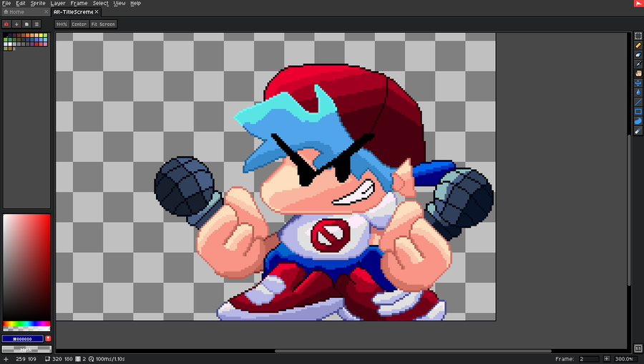Click the Fit Screen button
The image size is (644, 364).
103,24
